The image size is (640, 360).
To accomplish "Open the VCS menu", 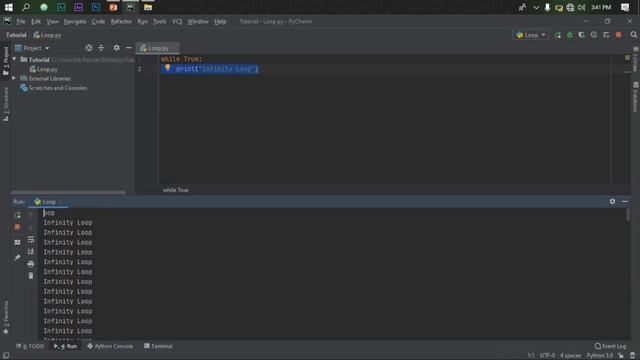I will click(x=177, y=22).
